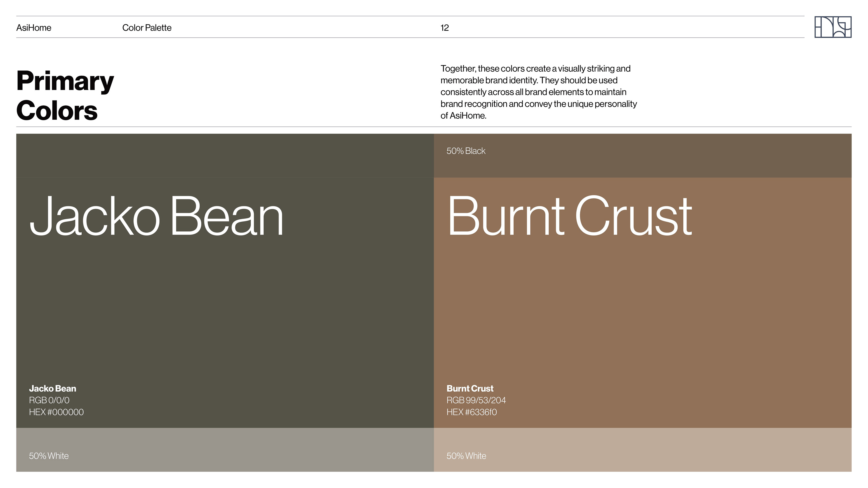The width and height of the screenshot is (868, 488).
Task: Click the Primary Colors heading
Action: coord(65,95)
